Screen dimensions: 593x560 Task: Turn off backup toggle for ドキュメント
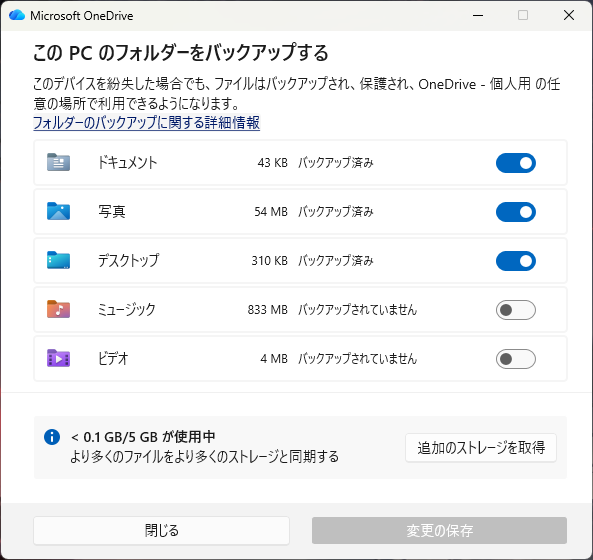[515, 163]
